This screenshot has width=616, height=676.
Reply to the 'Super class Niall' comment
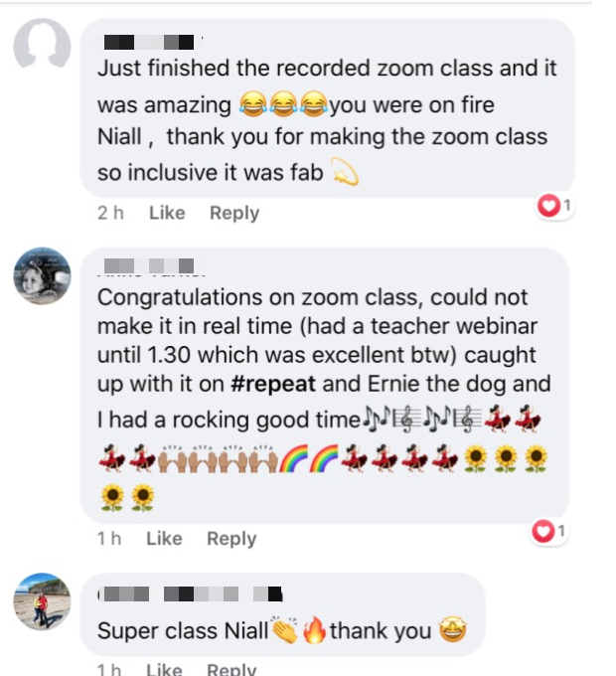(231, 669)
